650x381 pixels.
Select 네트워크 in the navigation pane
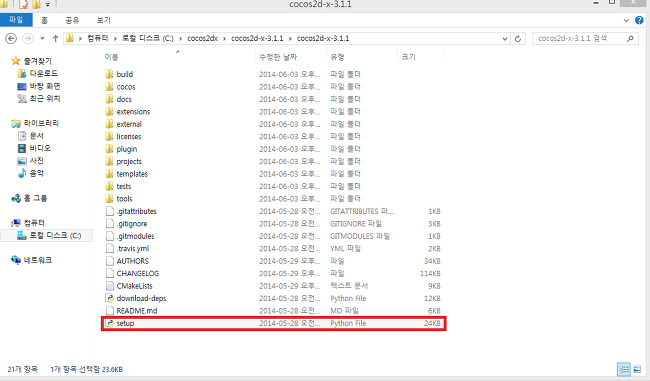[38, 260]
